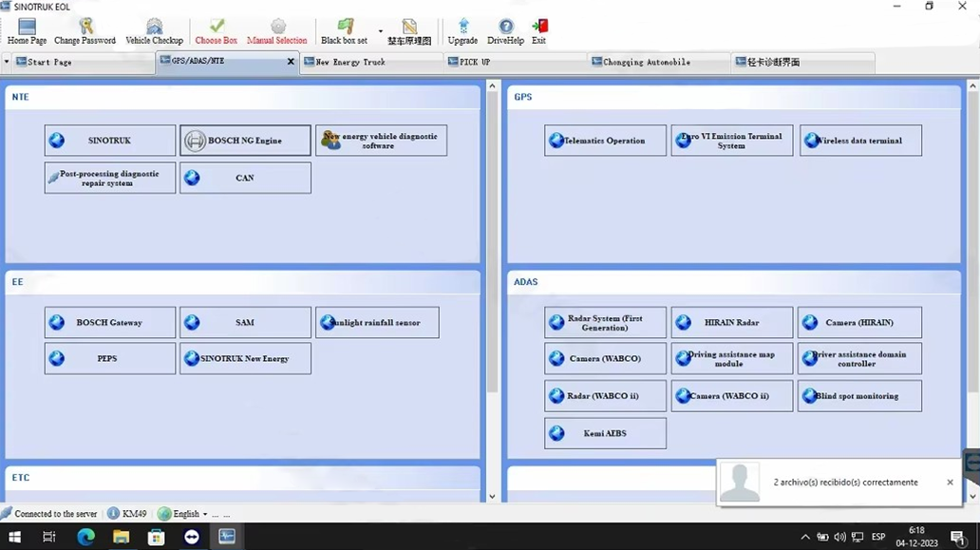Open Camera (WABCO) module
Viewport: 980px width, 550px height.
(x=605, y=359)
